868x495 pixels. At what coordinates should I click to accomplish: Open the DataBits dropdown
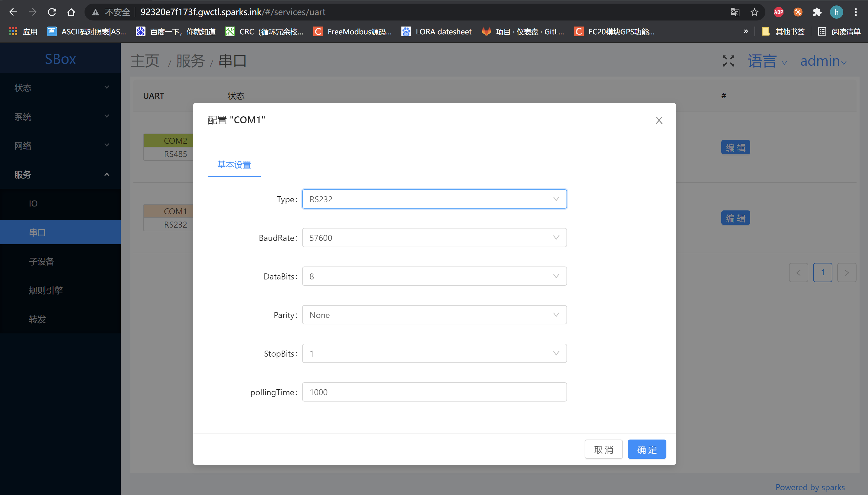coord(434,276)
